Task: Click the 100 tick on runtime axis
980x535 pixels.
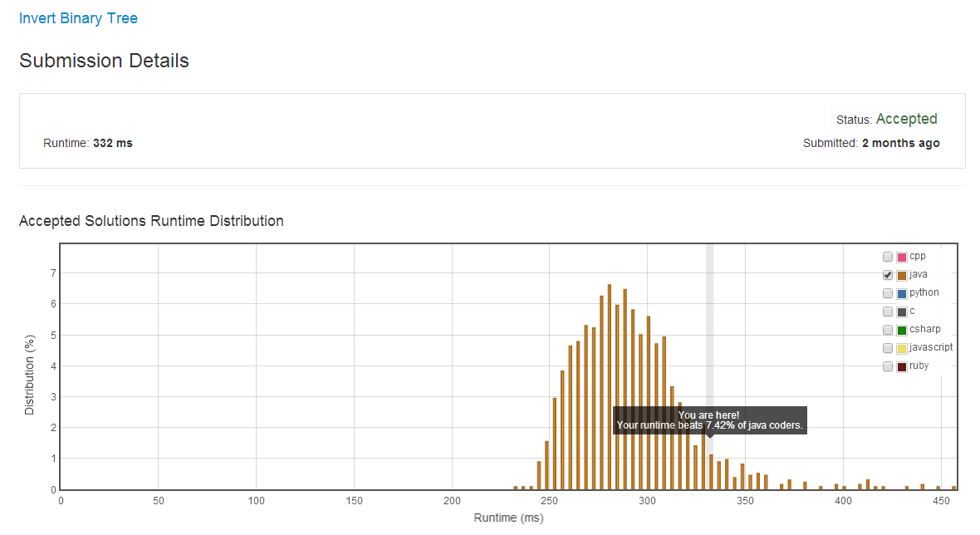Action: click(x=257, y=501)
